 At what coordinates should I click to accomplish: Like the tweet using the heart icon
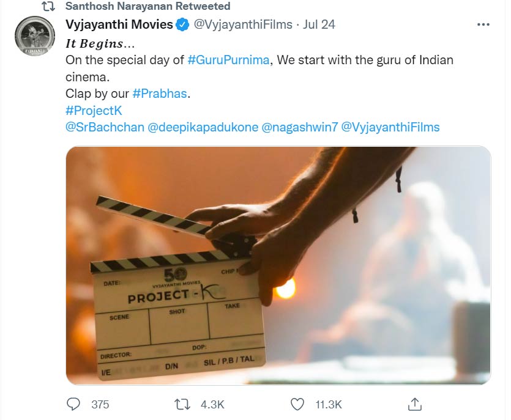(x=297, y=403)
